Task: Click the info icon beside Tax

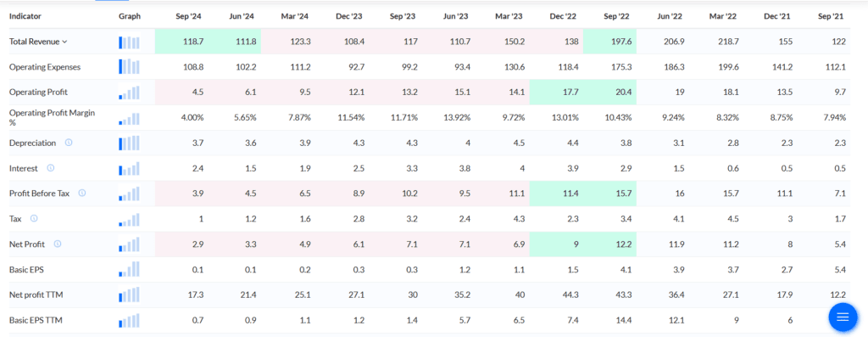Action: pos(34,219)
